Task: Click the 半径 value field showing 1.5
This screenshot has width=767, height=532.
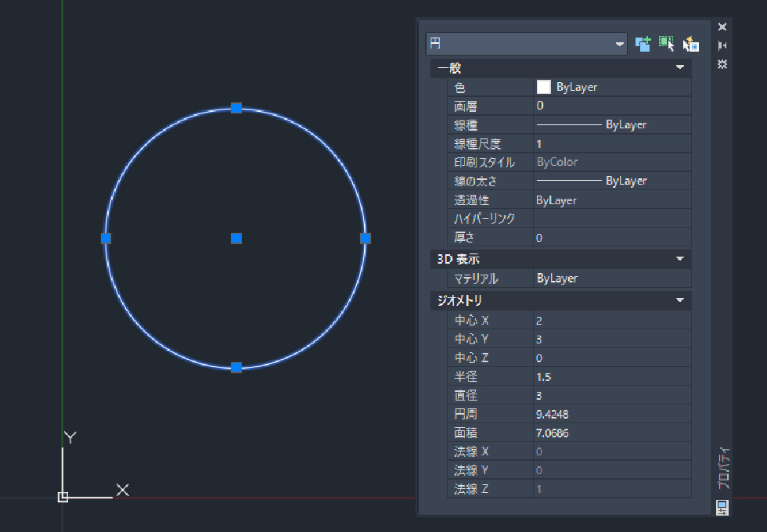Action: coord(612,377)
